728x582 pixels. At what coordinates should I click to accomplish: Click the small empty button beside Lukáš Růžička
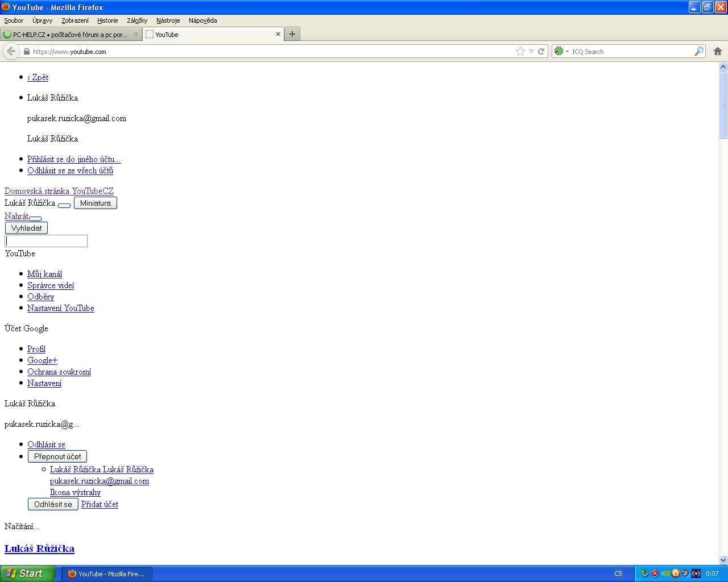(64, 205)
